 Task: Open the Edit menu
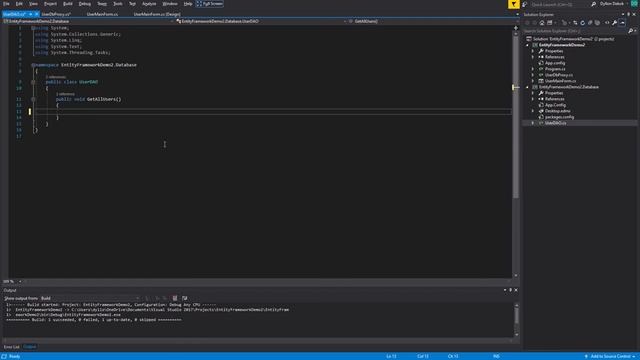(19, 4)
